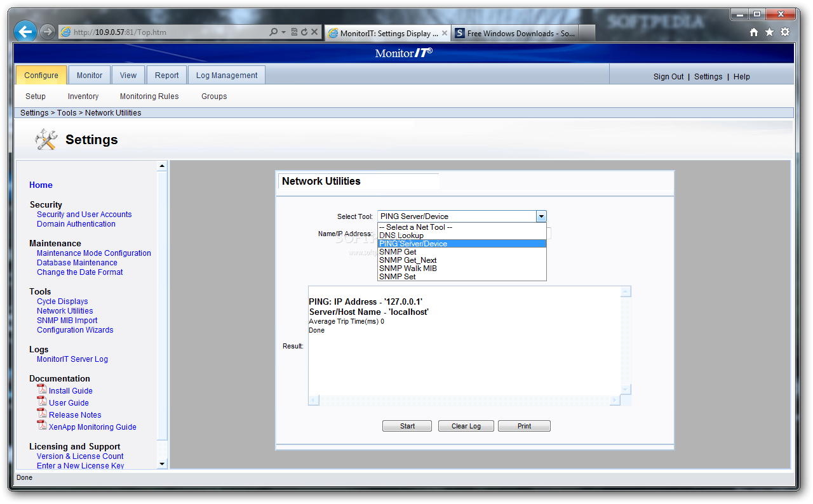
Task: Open browser tools gear icon
Action: tap(785, 32)
